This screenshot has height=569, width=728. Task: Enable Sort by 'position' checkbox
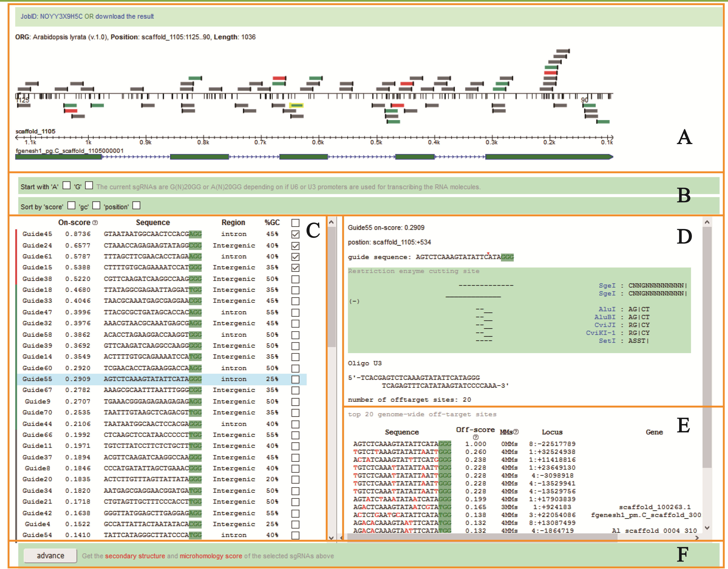click(x=136, y=205)
